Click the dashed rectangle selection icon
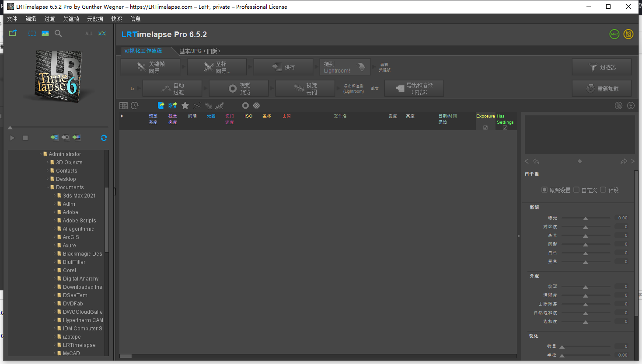The width and height of the screenshot is (642, 364). click(x=32, y=33)
